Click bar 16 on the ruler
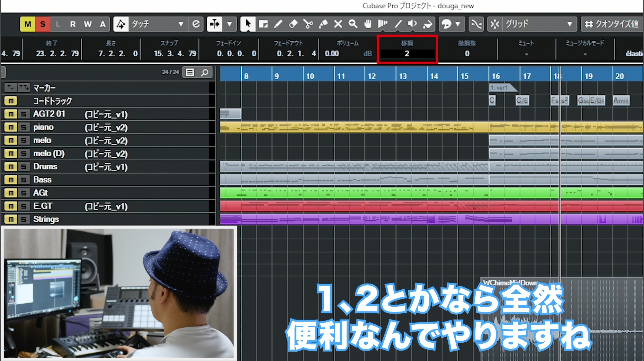The width and height of the screenshot is (644, 361). 496,76
